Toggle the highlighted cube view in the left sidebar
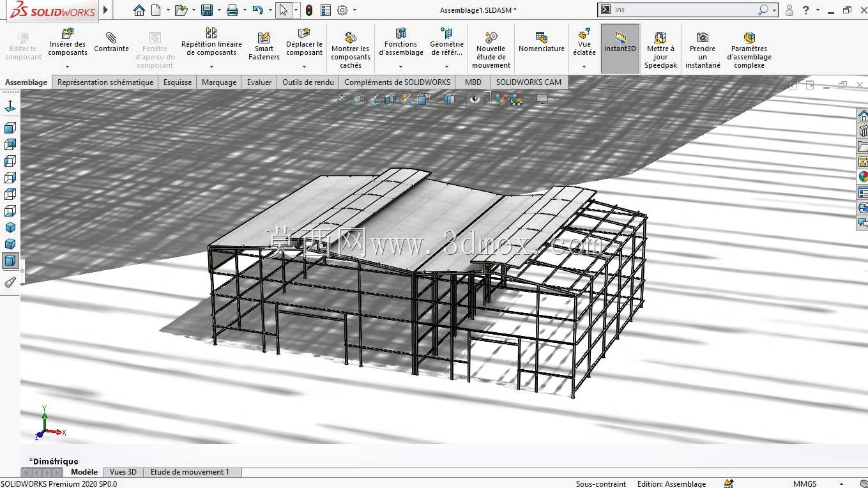 pos(10,261)
